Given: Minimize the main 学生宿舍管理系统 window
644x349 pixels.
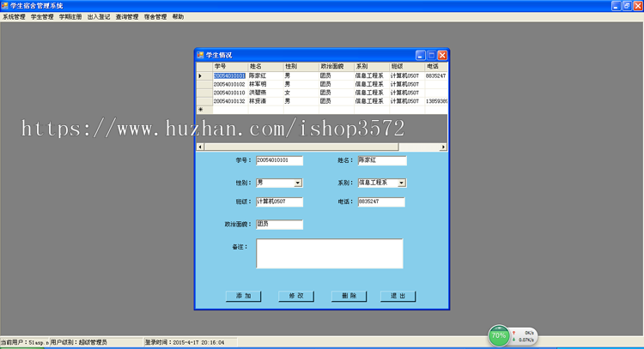Looking at the screenshot, I should [616, 6].
